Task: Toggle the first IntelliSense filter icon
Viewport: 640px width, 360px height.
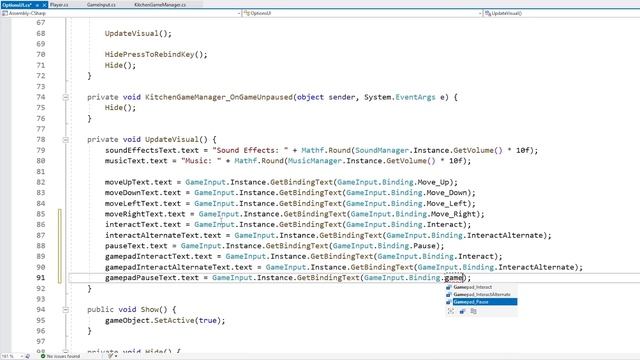Action: click(x=451, y=311)
